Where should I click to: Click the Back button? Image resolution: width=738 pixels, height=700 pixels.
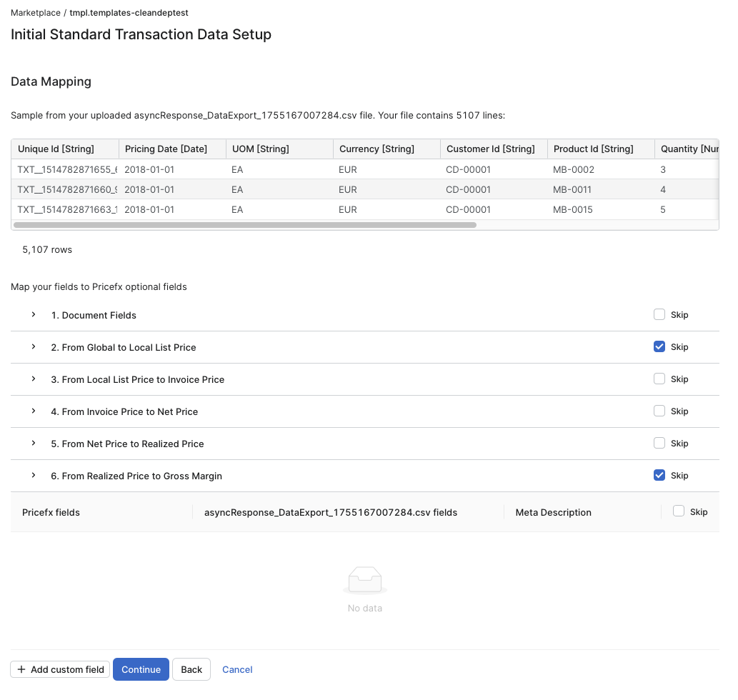coord(191,670)
